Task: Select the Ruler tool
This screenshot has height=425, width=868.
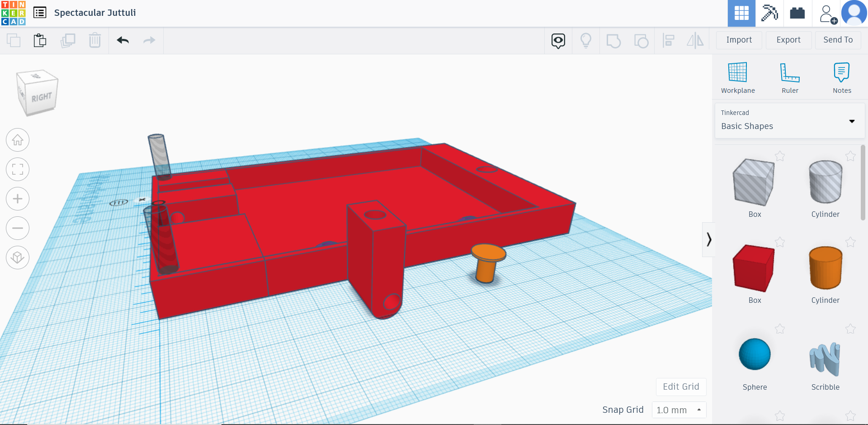Action: pyautogui.click(x=790, y=78)
